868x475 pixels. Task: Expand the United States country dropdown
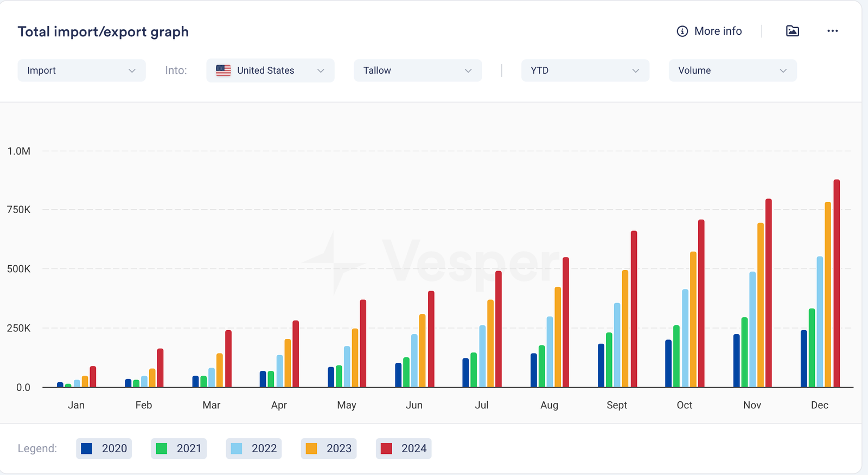(x=321, y=70)
